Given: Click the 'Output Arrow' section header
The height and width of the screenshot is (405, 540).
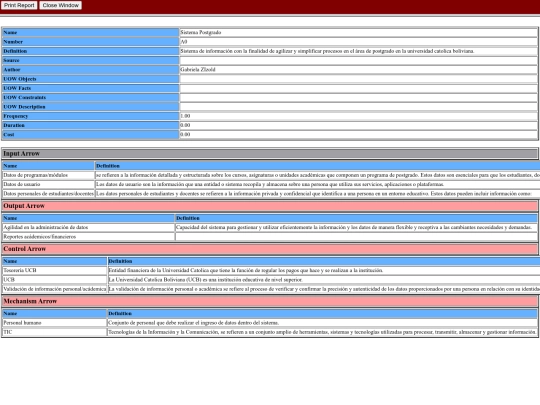Looking at the screenshot, I should pos(270,206).
